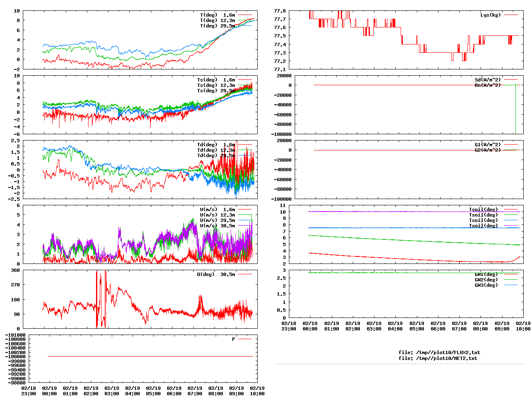The image size is (532, 399).
Task: Click the 'Td(deg) 12.3m' legend entry
Action: coord(216,150)
